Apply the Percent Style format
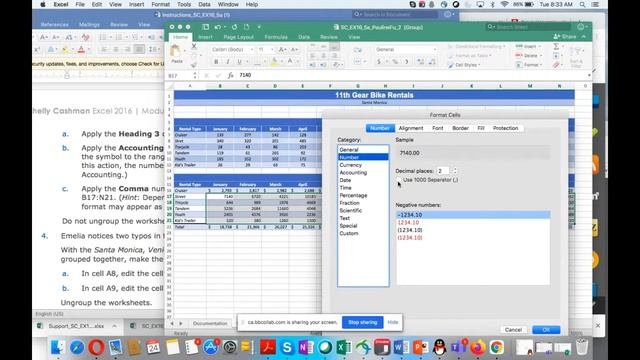 [395, 62]
